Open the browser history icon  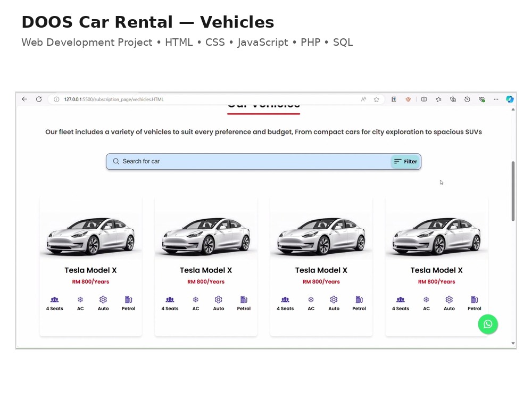467,99
